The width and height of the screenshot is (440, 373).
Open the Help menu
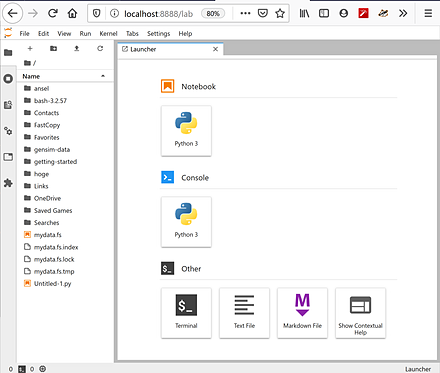coord(185,34)
